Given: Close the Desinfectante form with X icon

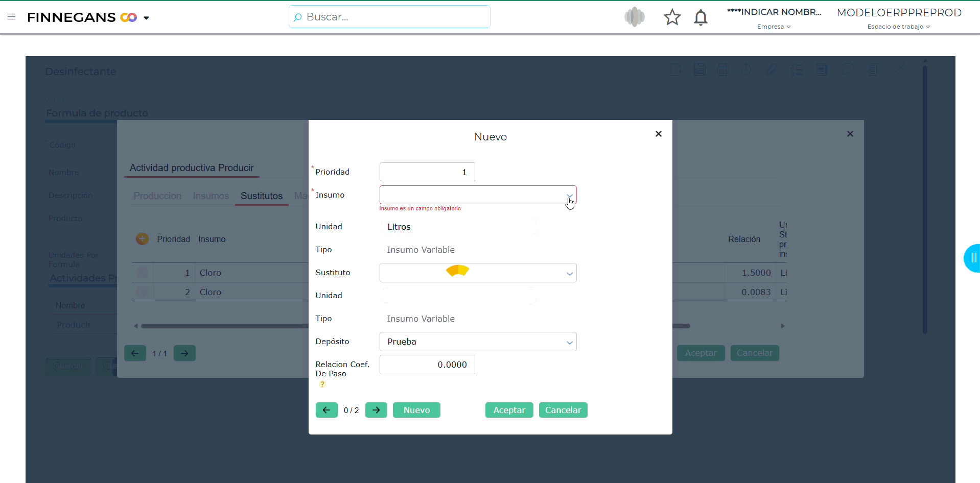Looking at the screenshot, I should pos(900,67).
